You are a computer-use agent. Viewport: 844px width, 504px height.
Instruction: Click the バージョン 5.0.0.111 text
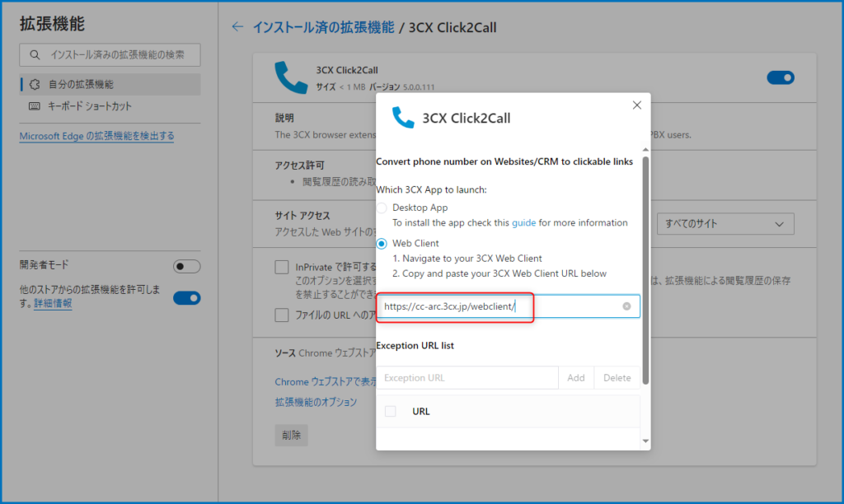click(x=402, y=87)
